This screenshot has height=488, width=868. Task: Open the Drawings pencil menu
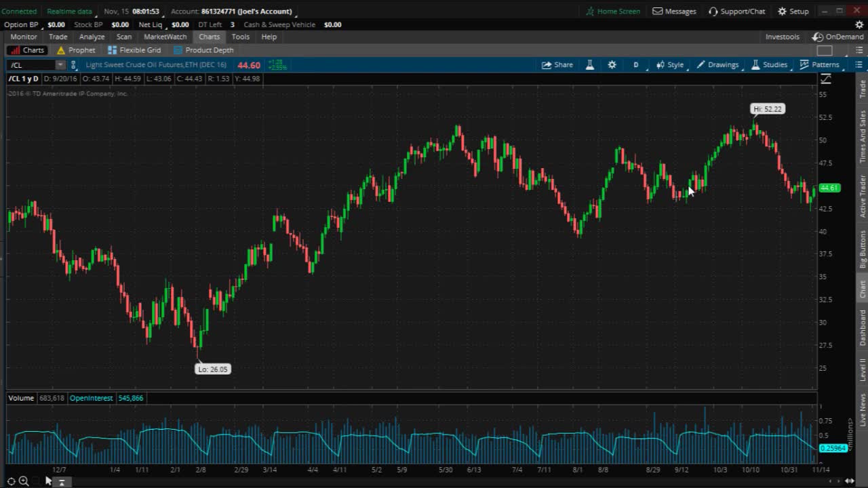(x=717, y=65)
